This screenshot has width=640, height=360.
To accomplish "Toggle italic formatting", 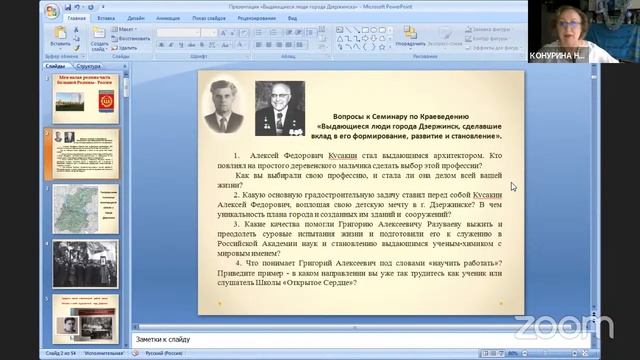I will [171, 45].
